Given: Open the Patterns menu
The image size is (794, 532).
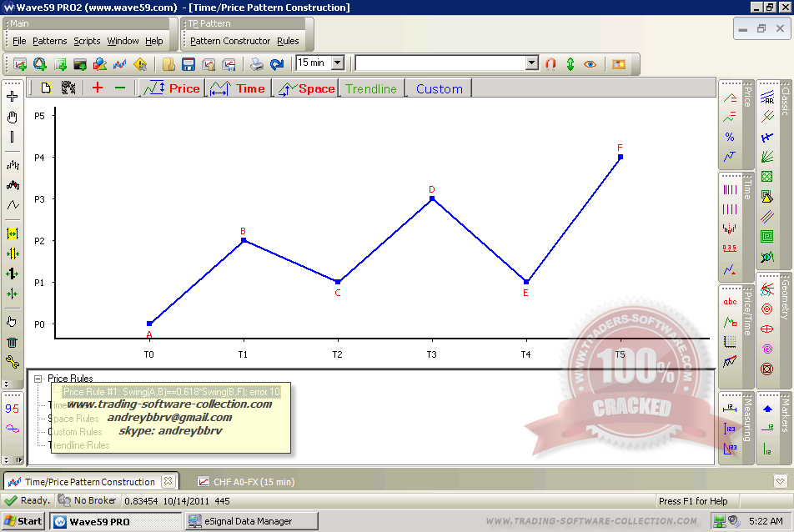Looking at the screenshot, I should click(x=50, y=41).
